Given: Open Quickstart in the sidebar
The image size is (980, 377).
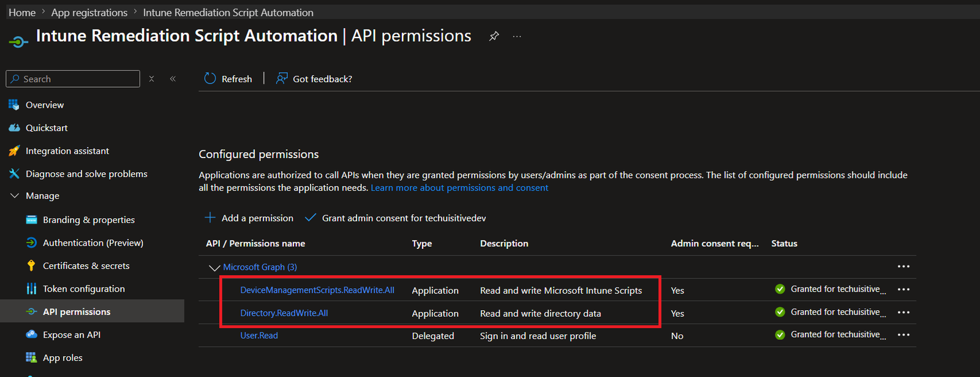Looking at the screenshot, I should (x=47, y=128).
